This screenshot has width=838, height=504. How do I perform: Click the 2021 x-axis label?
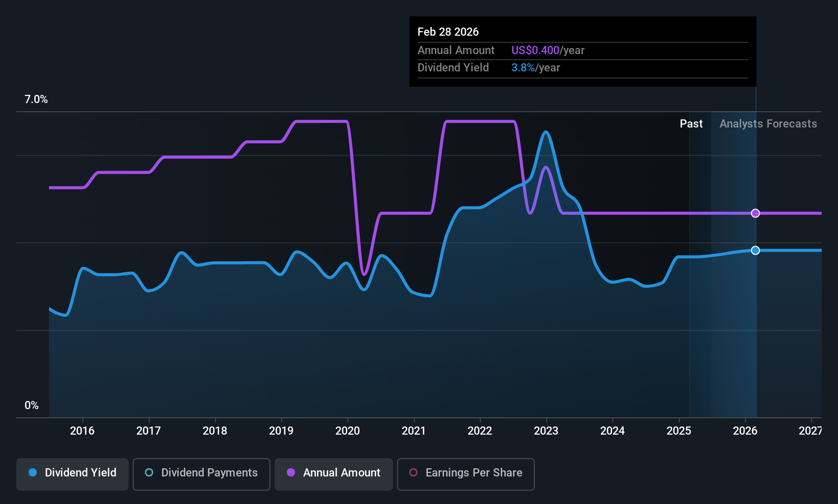pyautogui.click(x=414, y=431)
